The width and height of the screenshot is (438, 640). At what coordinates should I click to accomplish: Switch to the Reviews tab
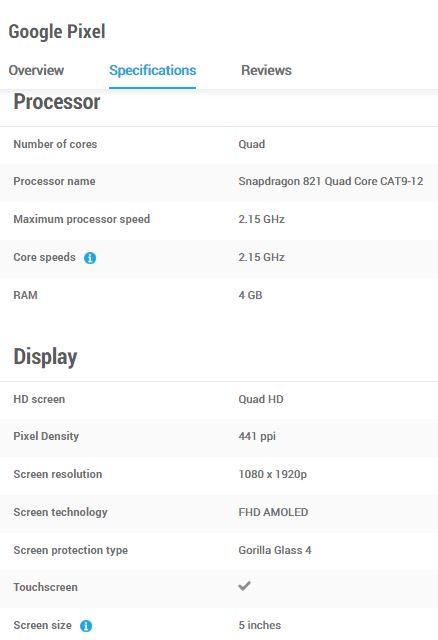click(x=266, y=70)
